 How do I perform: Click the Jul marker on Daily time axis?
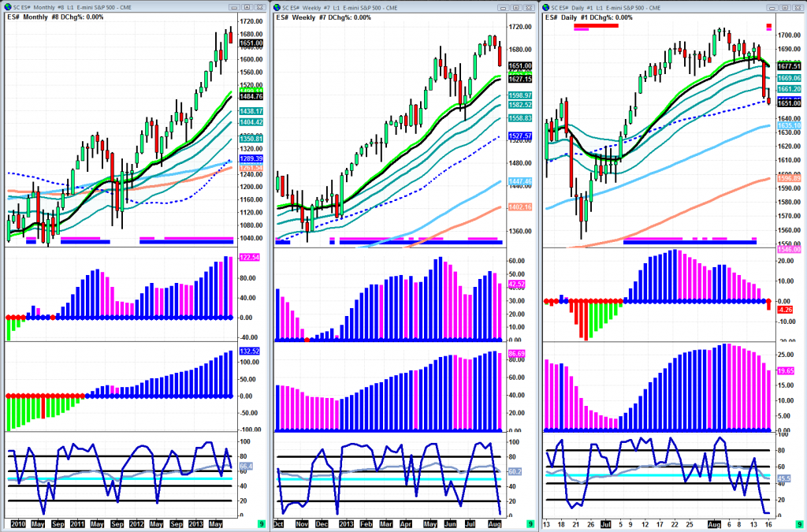coord(605,523)
